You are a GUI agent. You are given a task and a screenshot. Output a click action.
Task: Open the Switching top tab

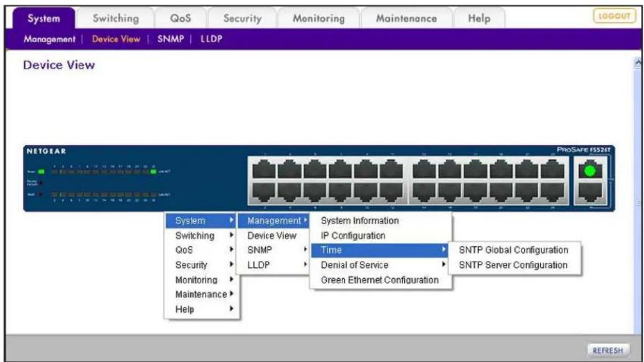click(x=116, y=18)
